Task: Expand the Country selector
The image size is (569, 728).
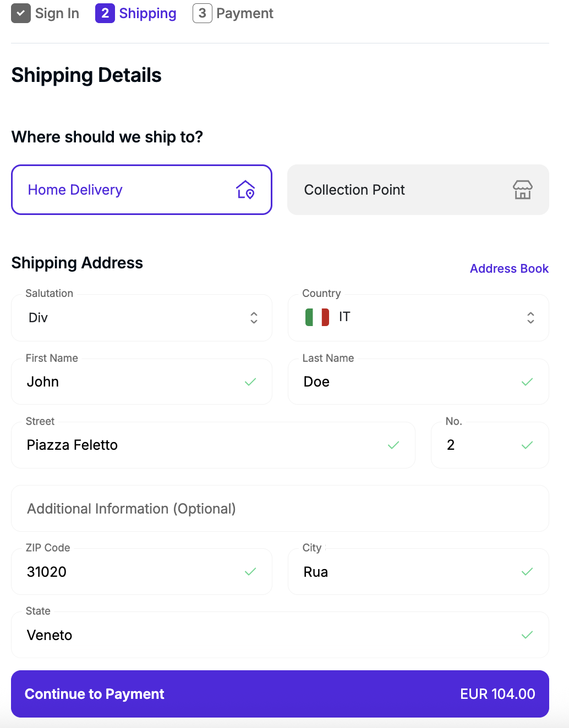Action: [x=418, y=318]
